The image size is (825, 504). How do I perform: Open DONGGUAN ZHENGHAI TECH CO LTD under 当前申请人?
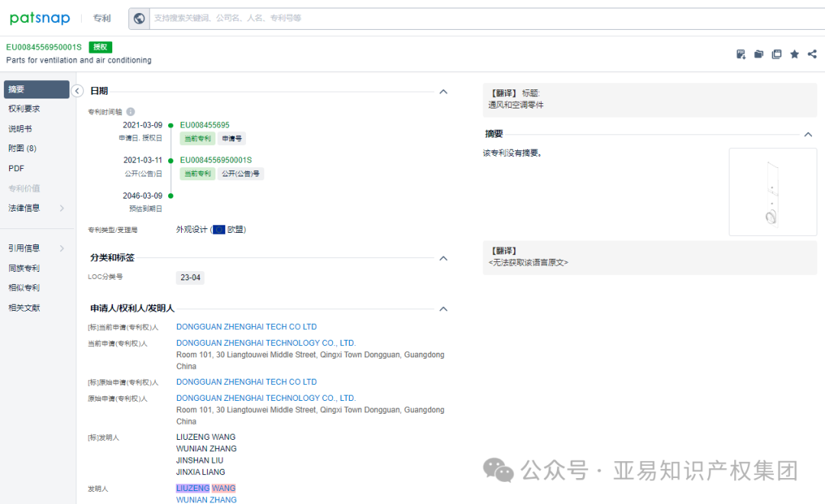click(246, 327)
